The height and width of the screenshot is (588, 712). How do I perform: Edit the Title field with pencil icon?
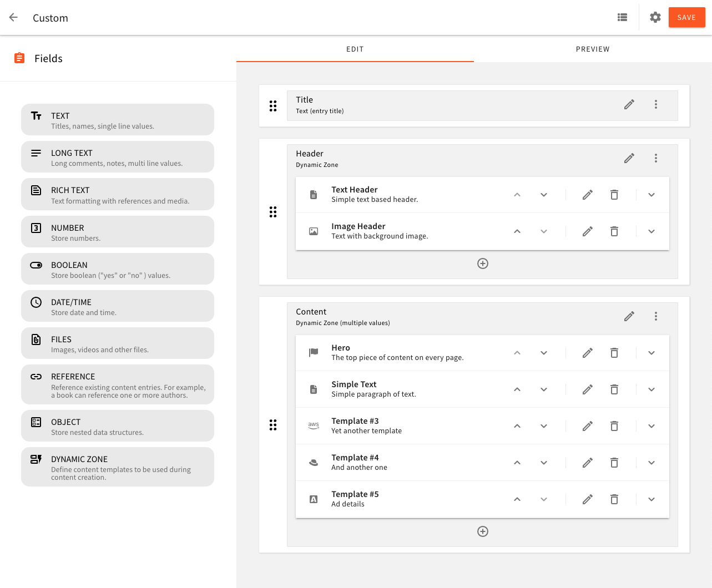(629, 105)
